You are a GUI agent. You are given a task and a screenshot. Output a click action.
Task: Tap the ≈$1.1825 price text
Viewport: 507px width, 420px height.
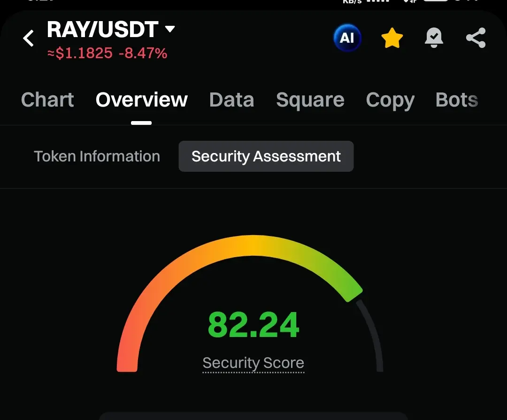(80, 53)
